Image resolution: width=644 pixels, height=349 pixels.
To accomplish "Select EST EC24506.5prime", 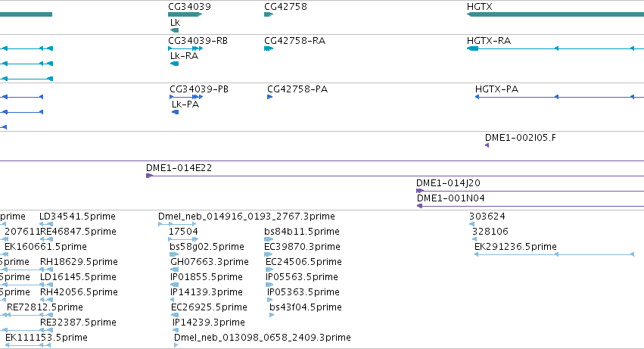I will 303,262.
